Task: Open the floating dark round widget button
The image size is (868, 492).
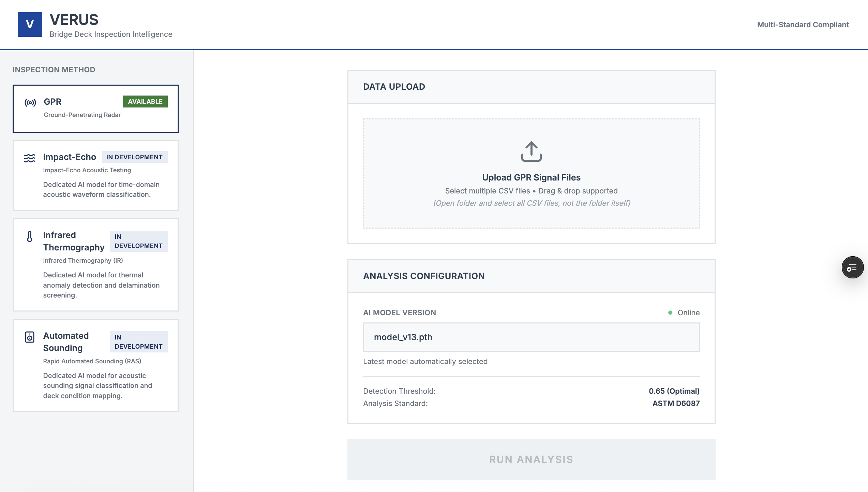Action: (x=852, y=267)
